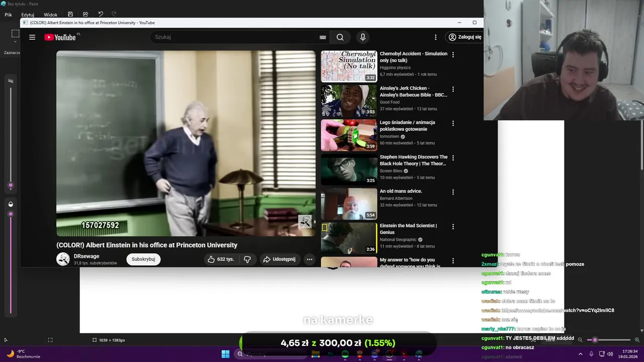Click the YouTube search magnifier button
Screen dimensions: 644x362
tap(340, 37)
